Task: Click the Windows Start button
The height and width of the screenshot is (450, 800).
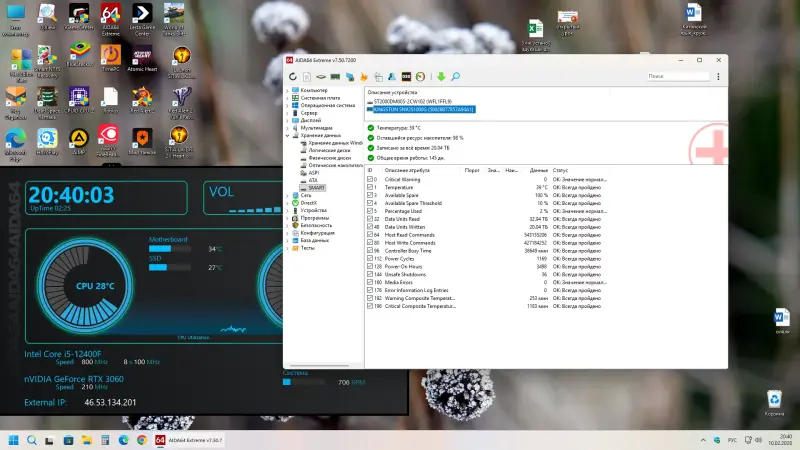Action: coord(14,440)
